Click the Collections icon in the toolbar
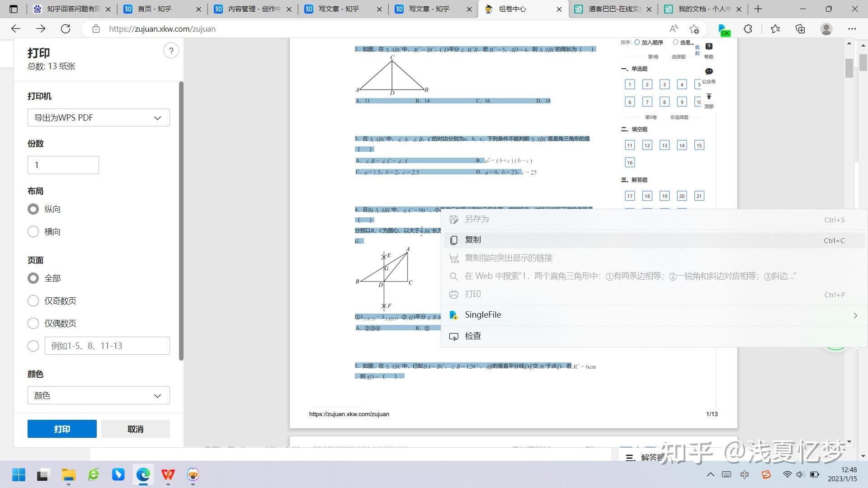This screenshot has height=488, width=868. (x=800, y=29)
